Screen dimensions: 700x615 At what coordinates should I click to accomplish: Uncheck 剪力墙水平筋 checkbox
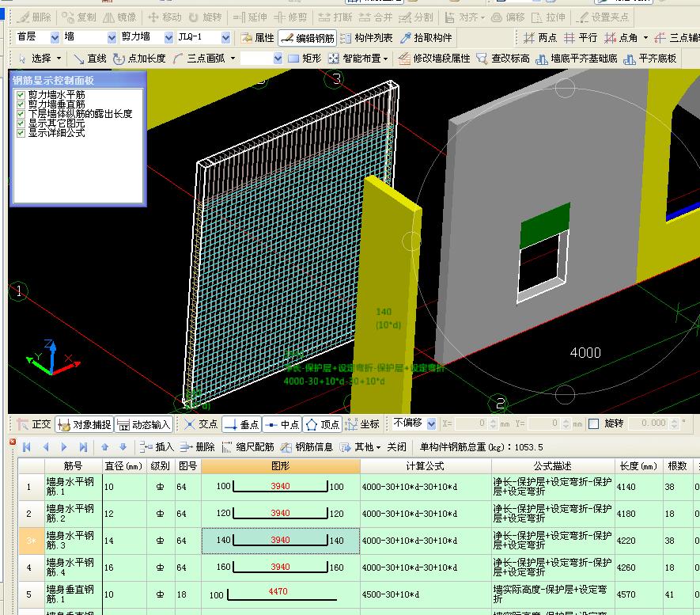(21, 95)
